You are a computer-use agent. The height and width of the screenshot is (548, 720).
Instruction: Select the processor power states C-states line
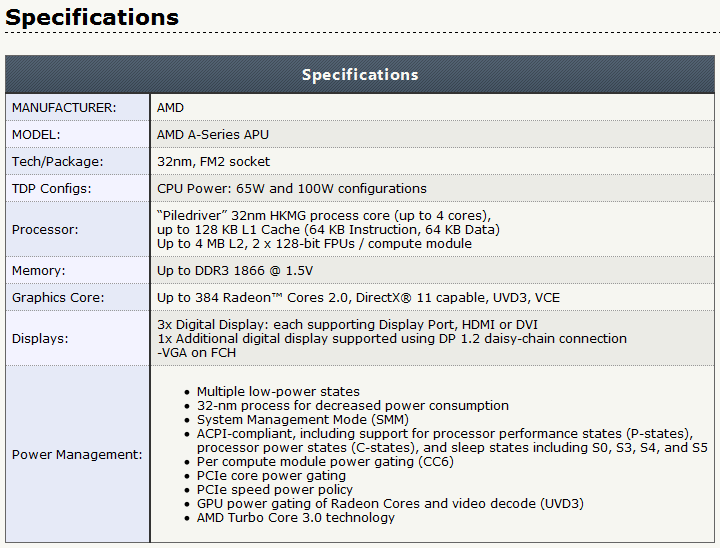(x=452, y=448)
